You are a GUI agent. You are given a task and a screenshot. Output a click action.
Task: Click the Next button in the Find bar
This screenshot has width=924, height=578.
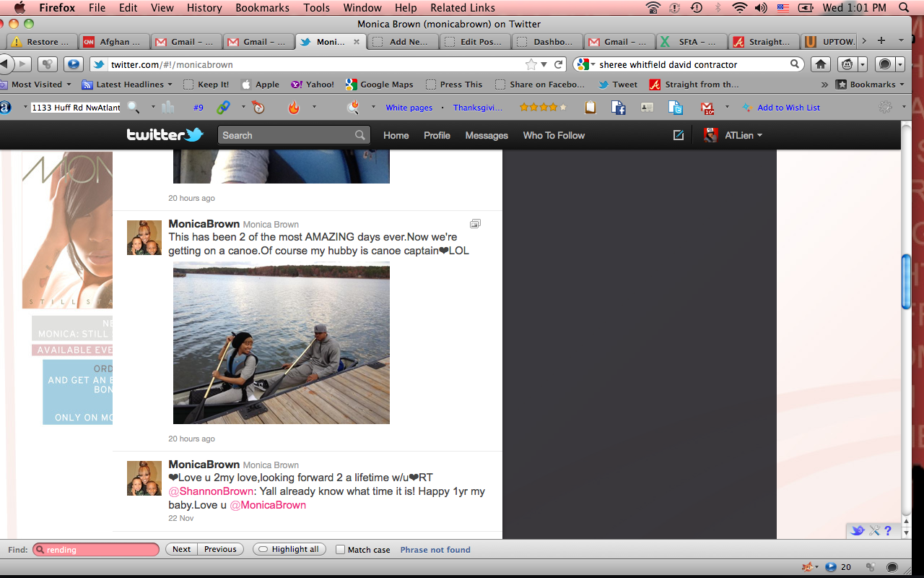coord(181,550)
